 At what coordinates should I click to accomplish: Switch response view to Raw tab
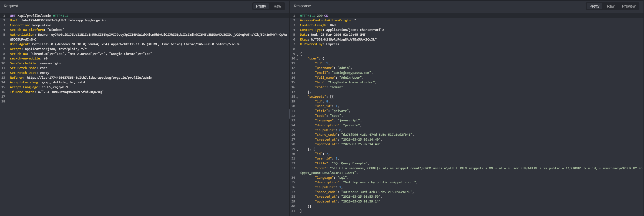[611, 6]
